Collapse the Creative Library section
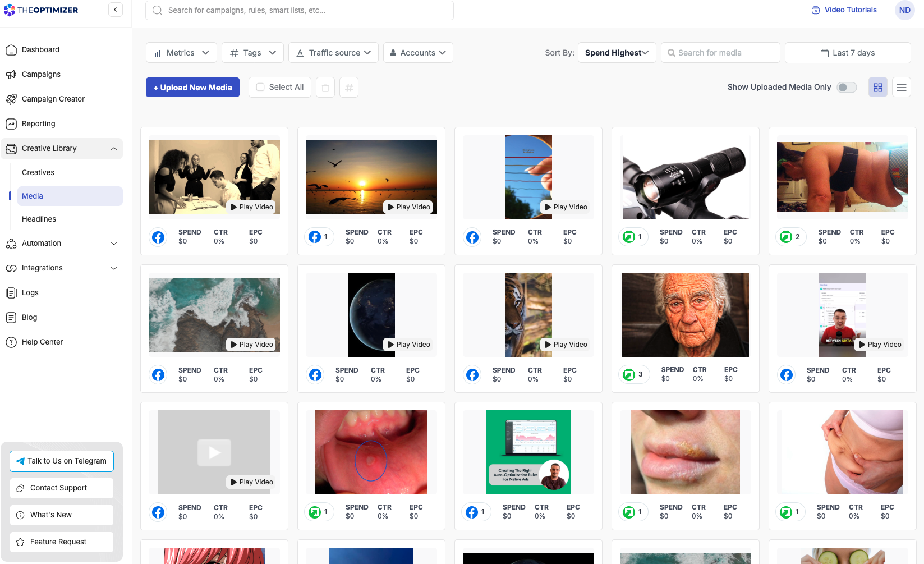The width and height of the screenshot is (924, 564). coord(114,149)
